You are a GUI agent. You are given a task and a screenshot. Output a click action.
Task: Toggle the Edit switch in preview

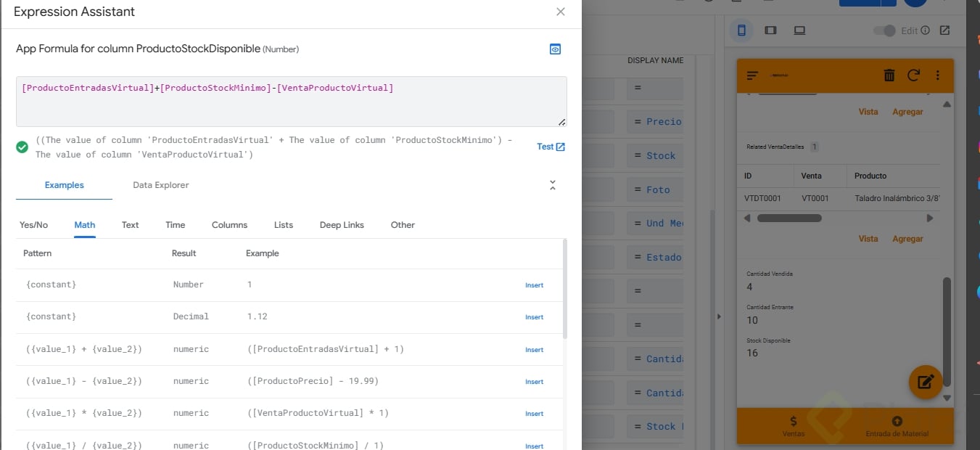[x=884, y=30]
